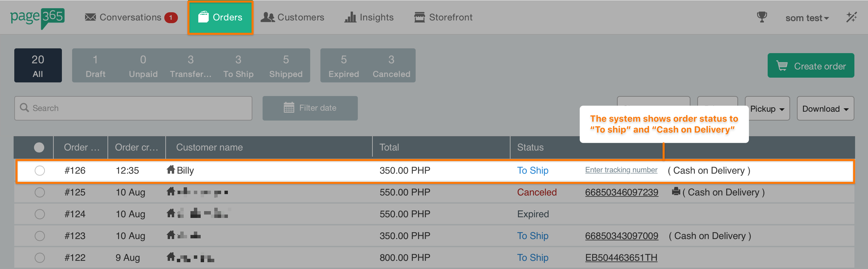Open the trophy achievements icon

pyautogui.click(x=762, y=17)
